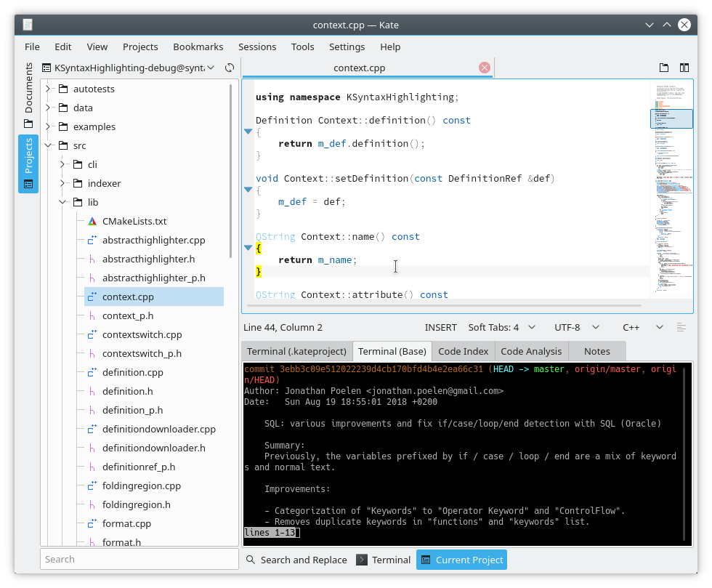Open the C++ syntax mode dropdown

pyautogui.click(x=643, y=327)
